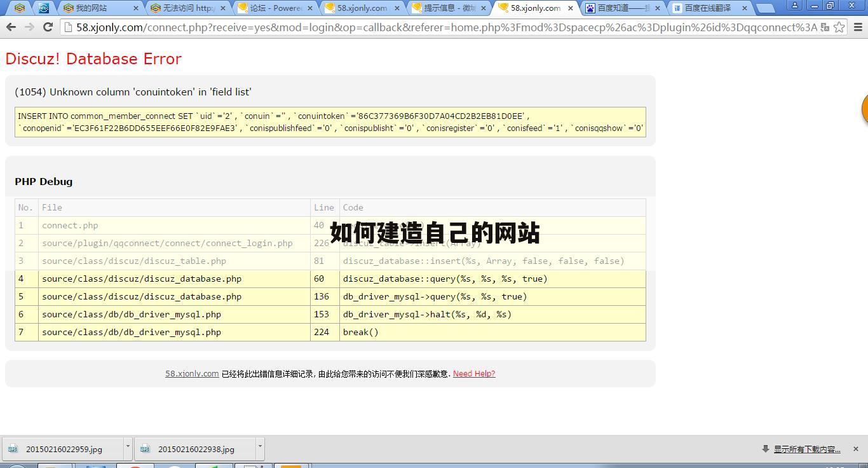Open the 58.xjonly.com link in footer
The width and height of the screenshot is (868, 468).
[192, 374]
